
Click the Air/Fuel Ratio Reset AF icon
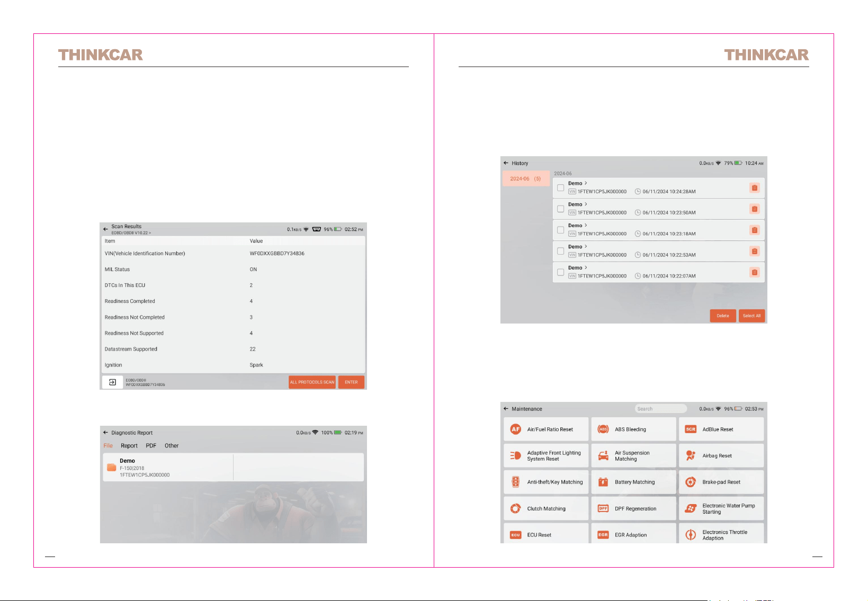[515, 429]
